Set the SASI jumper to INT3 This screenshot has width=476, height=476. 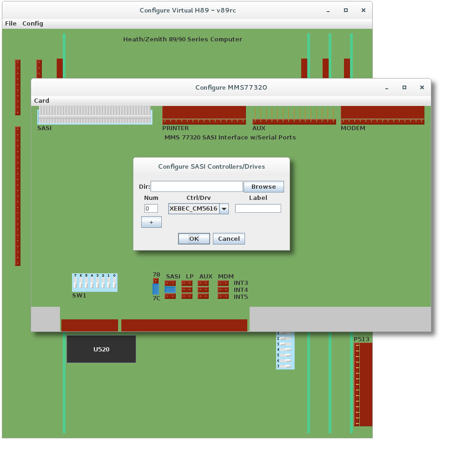[170, 283]
